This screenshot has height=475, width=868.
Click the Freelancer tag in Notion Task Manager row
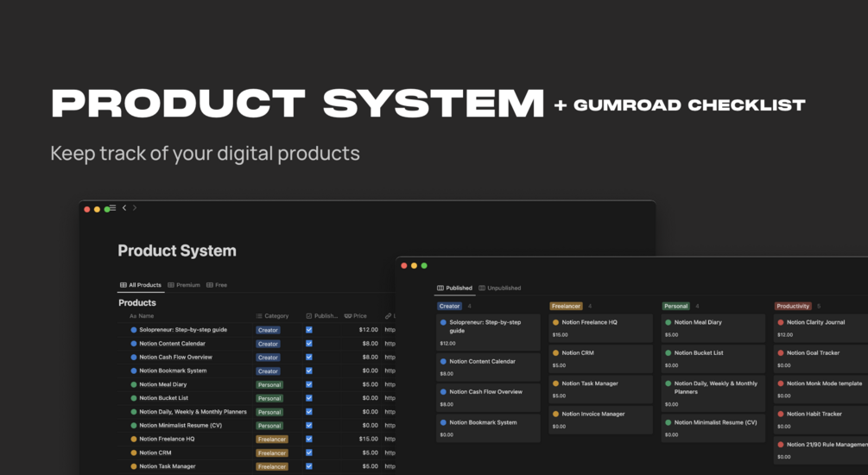272,466
